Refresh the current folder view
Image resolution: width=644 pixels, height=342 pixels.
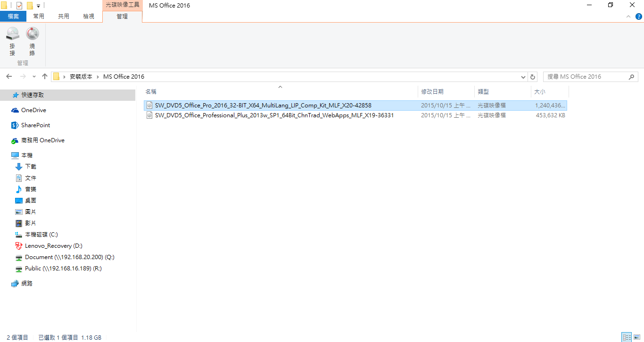(x=533, y=77)
